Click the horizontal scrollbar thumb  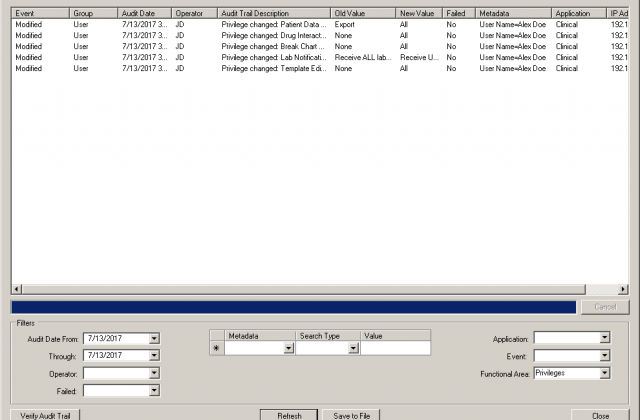(304, 289)
